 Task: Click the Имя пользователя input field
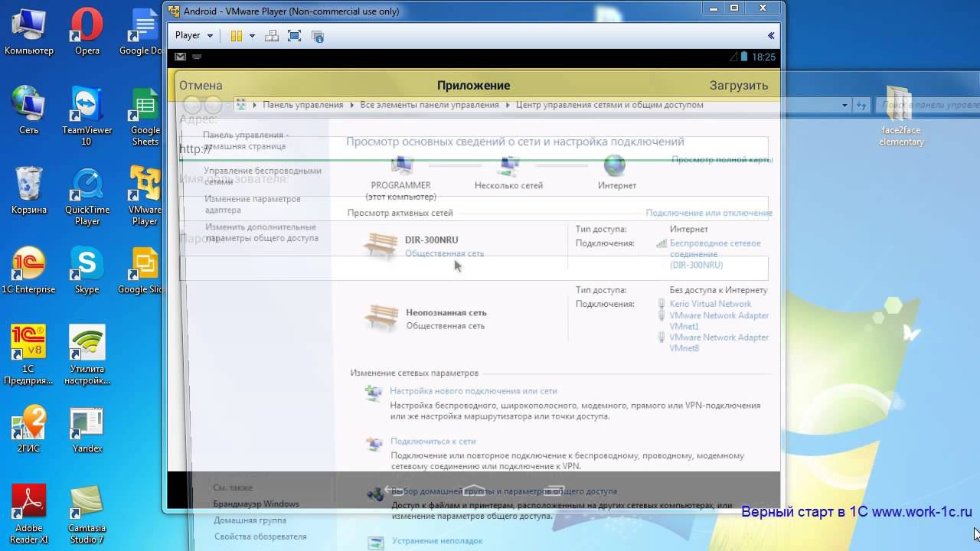pyautogui.click(x=473, y=208)
